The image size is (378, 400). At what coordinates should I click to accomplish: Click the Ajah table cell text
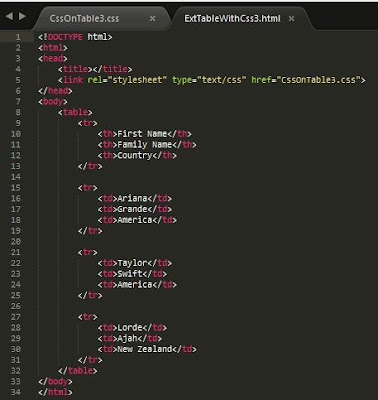click(127, 338)
